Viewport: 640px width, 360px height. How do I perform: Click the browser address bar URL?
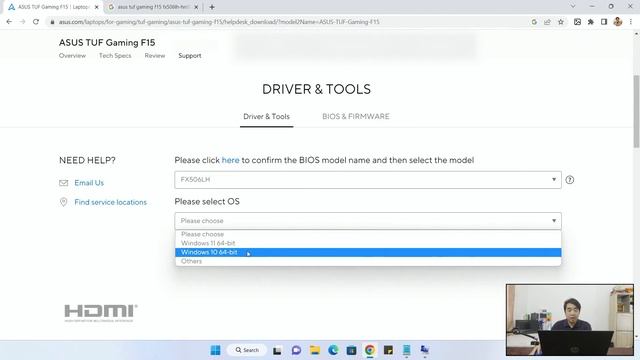pyautogui.click(x=219, y=22)
